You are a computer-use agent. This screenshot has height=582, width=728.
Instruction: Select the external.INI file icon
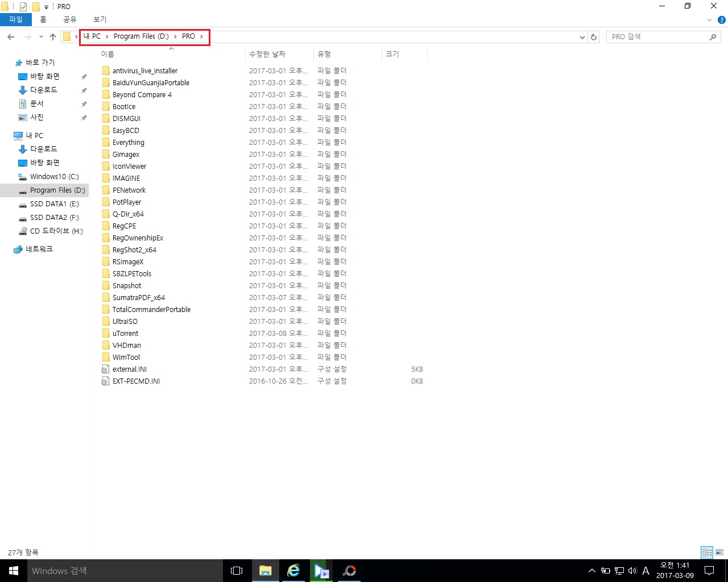(105, 369)
